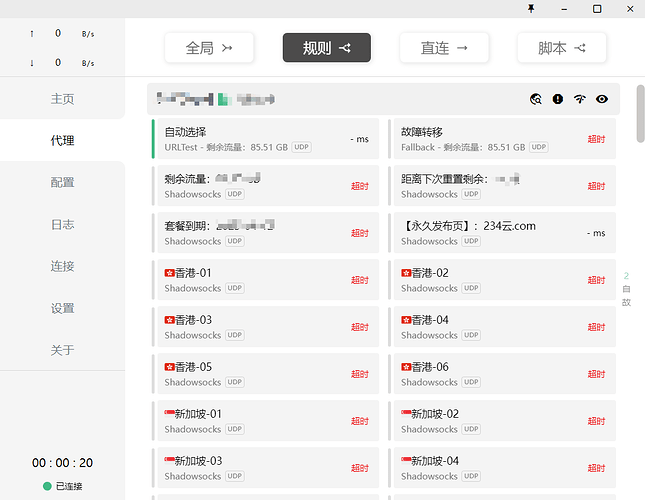Click the exclamation mark filter icon
The width and height of the screenshot is (645, 500).
(x=558, y=99)
